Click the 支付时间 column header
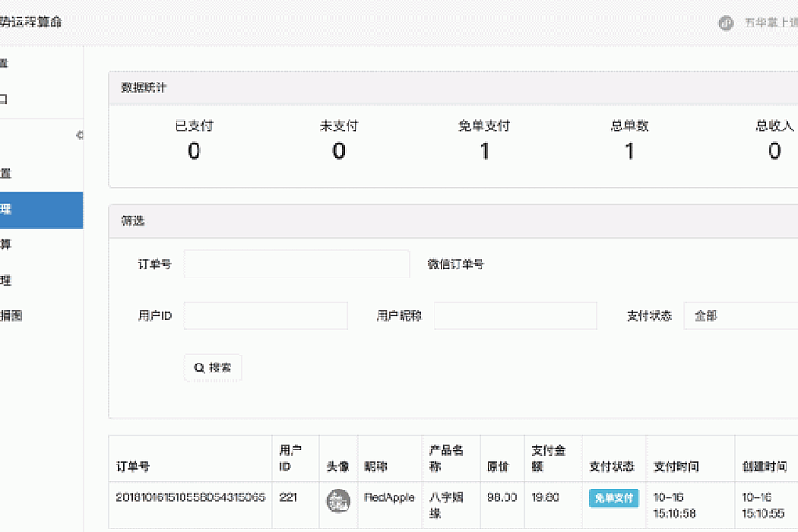This screenshot has height=532, width=798. click(676, 466)
